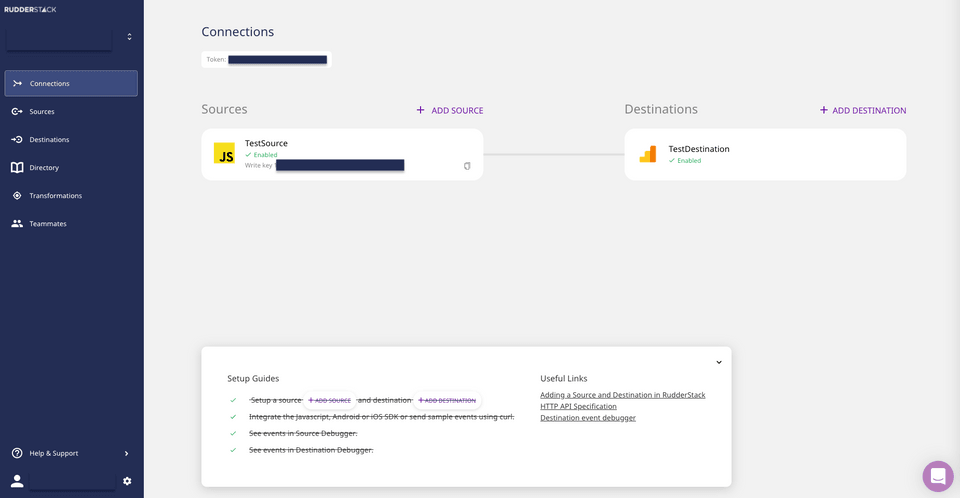The height and width of the screenshot is (498, 960).
Task: Click the Integrate the Javascript SDK step text
Action: coord(381,417)
